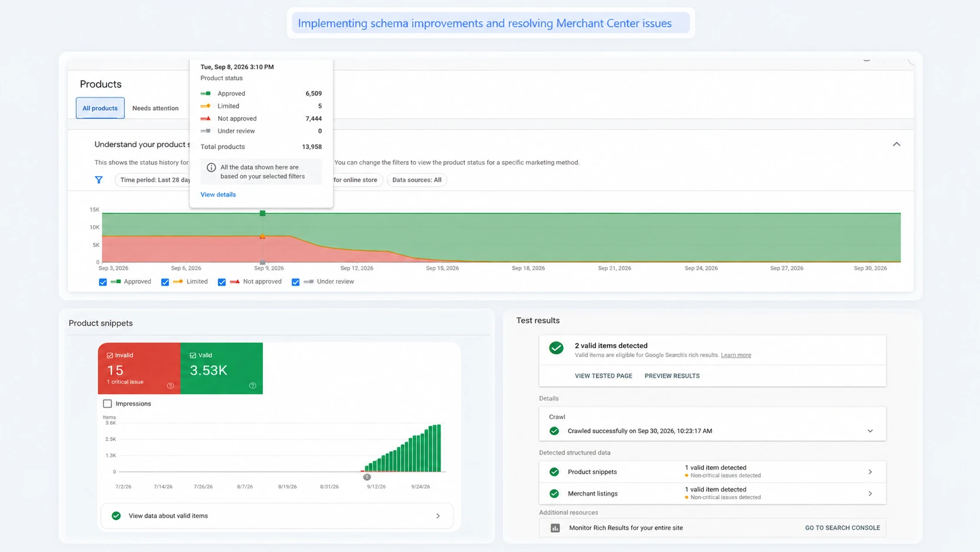980x552 pixels.
Task: Click green check next to Crawled successfully
Action: [x=554, y=431]
